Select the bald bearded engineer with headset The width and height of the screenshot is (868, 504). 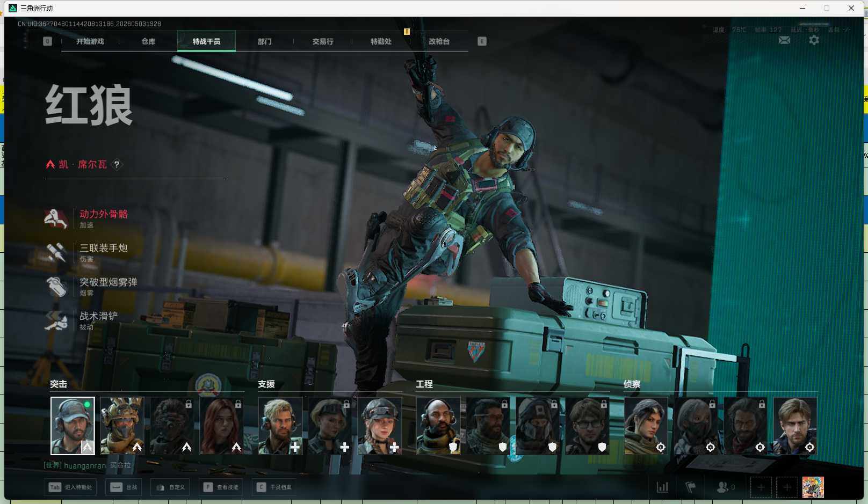(438, 426)
